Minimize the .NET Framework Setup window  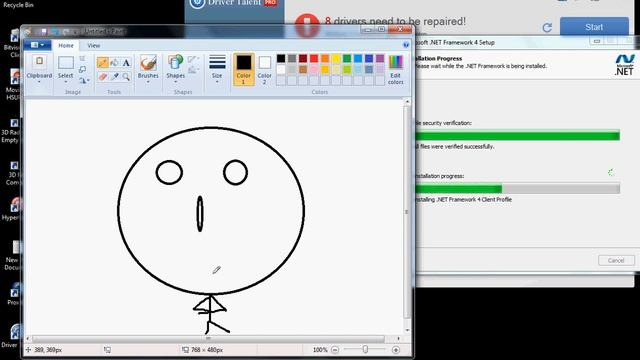point(597,41)
